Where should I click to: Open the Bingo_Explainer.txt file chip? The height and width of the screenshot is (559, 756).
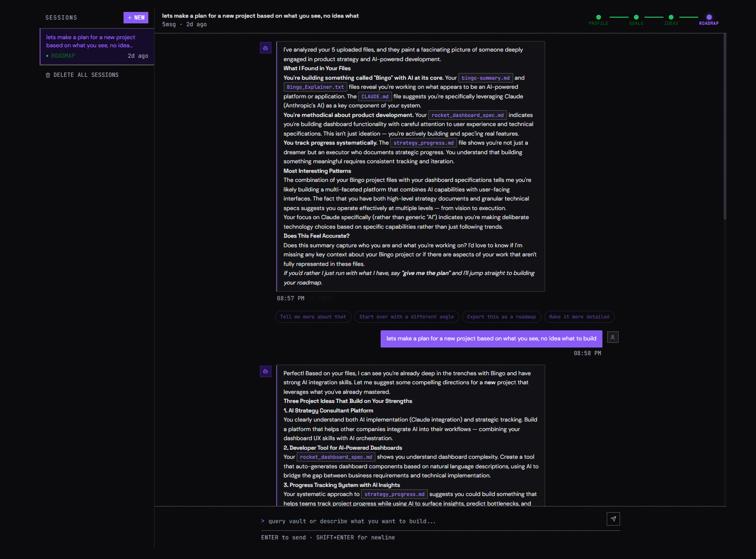pos(315,87)
